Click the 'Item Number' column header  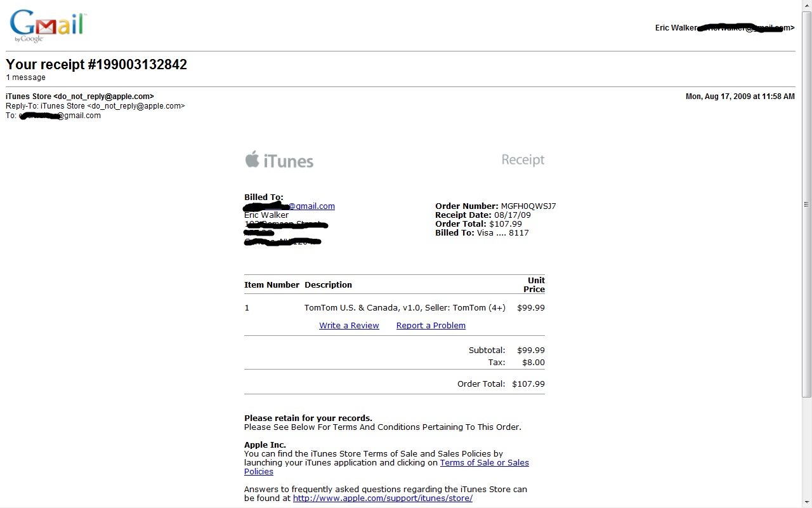tap(272, 285)
